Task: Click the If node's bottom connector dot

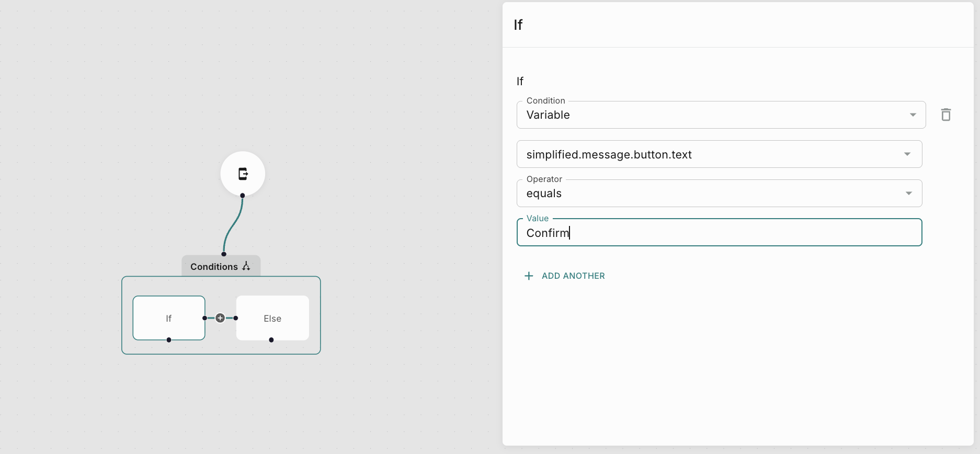Action: [169, 340]
